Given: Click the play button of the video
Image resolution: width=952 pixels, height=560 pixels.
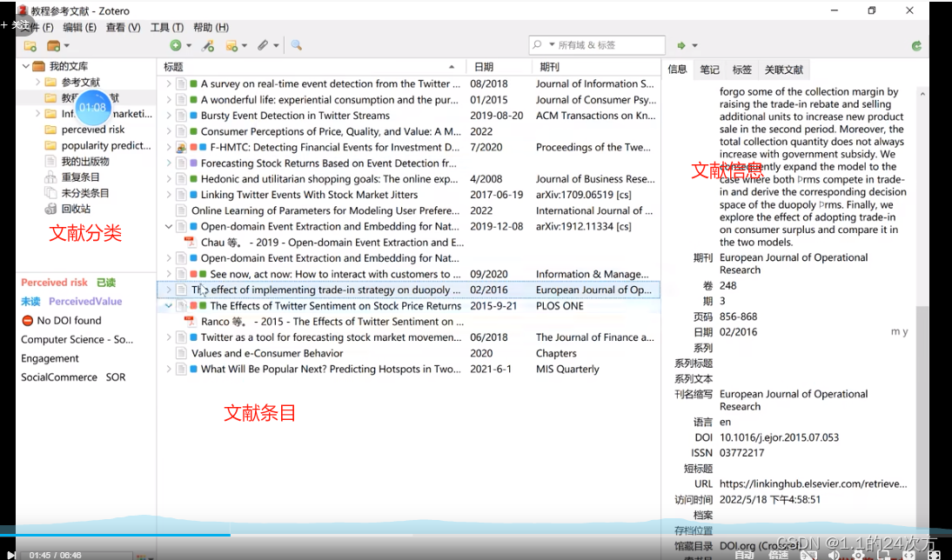Looking at the screenshot, I should [x=10, y=554].
